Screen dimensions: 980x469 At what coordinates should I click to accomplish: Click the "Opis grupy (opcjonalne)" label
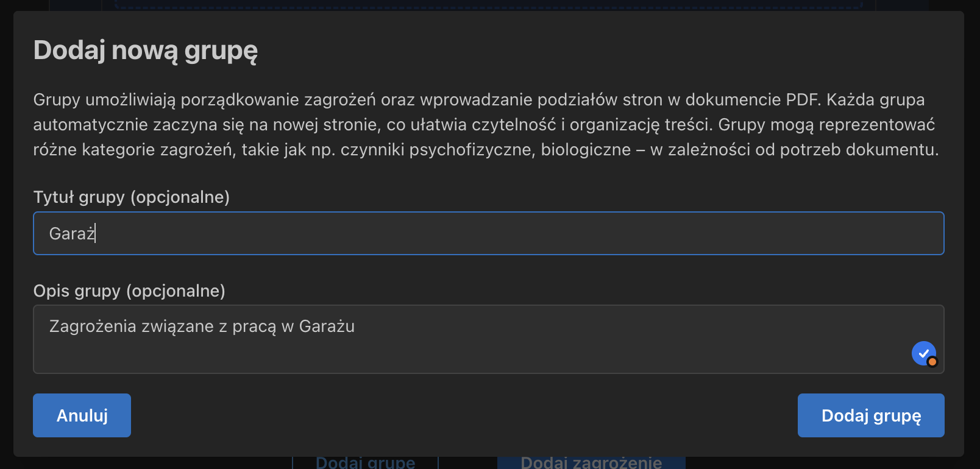coord(129,291)
